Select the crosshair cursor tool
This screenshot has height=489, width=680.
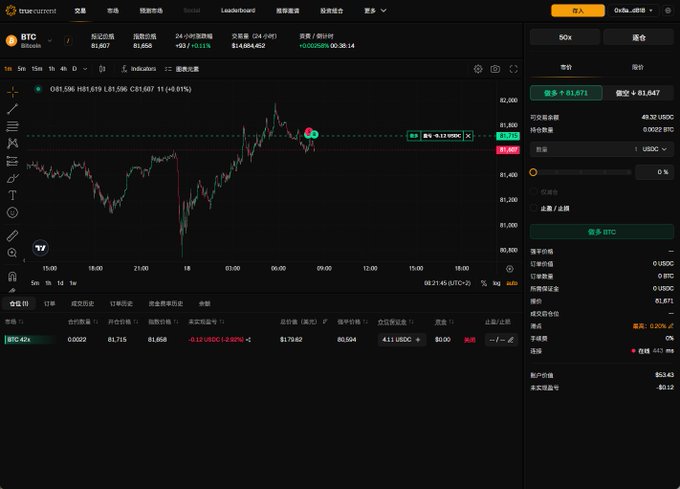pos(13,92)
